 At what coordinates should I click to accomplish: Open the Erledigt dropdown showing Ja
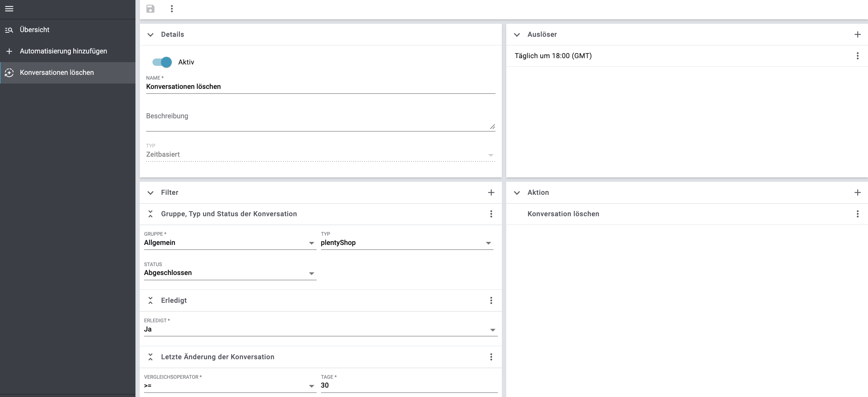click(320, 329)
